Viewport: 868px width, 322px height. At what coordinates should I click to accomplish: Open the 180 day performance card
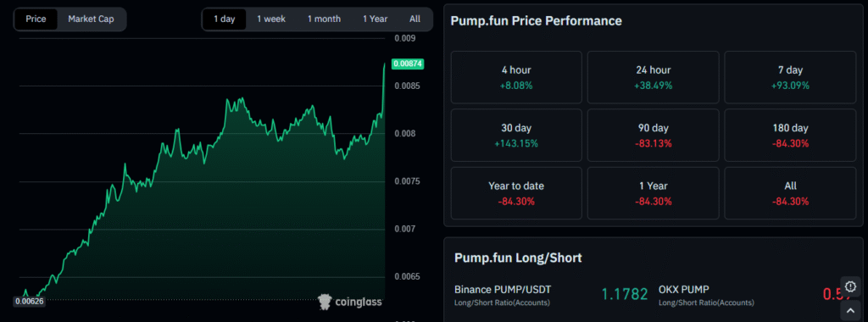tap(790, 136)
